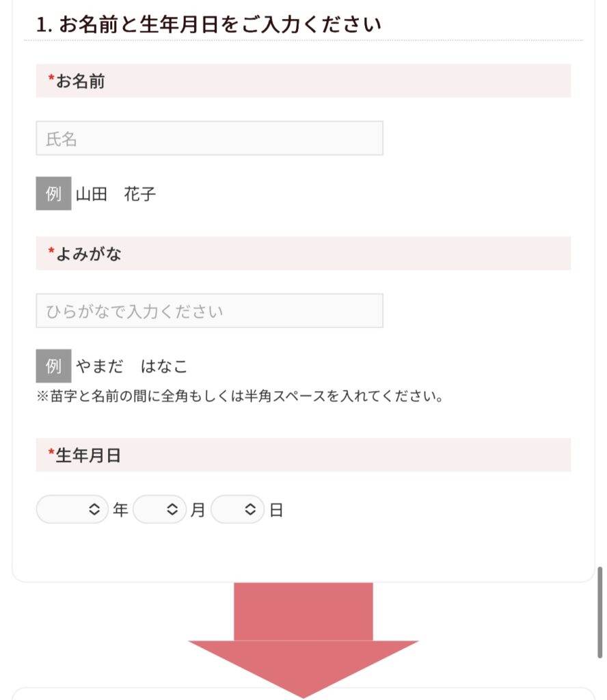The height and width of the screenshot is (700, 607).
Task: Click the よみがな section label
Action: pyautogui.click(x=88, y=254)
